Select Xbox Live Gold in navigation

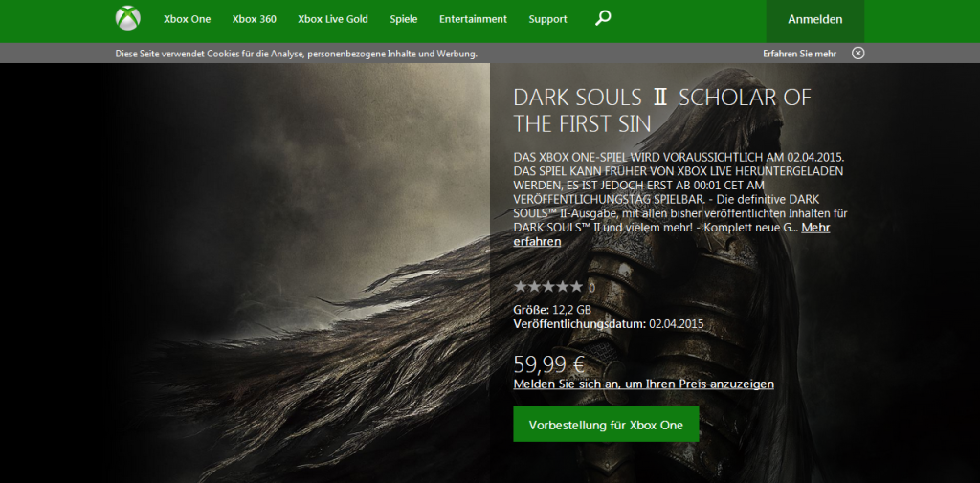pos(332,19)
